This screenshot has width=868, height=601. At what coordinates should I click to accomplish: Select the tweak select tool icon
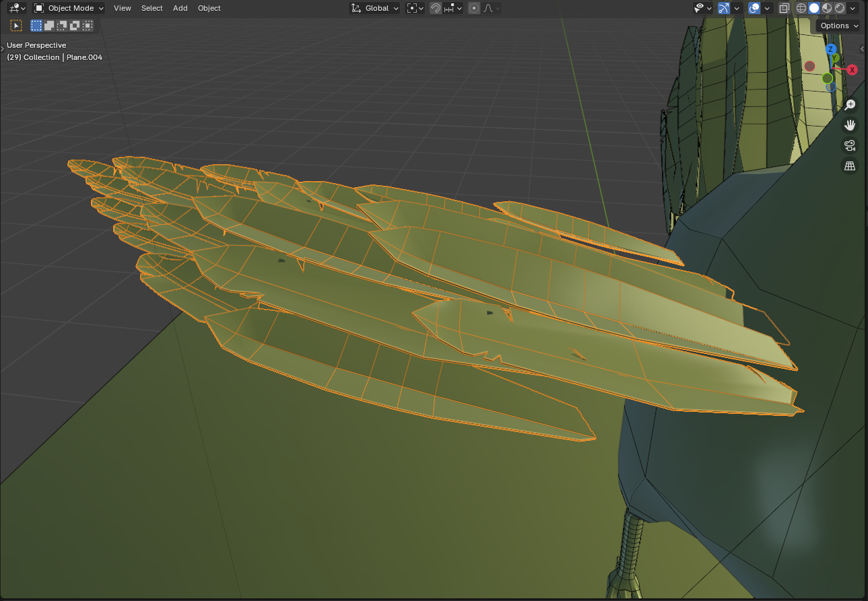[16, 26]
